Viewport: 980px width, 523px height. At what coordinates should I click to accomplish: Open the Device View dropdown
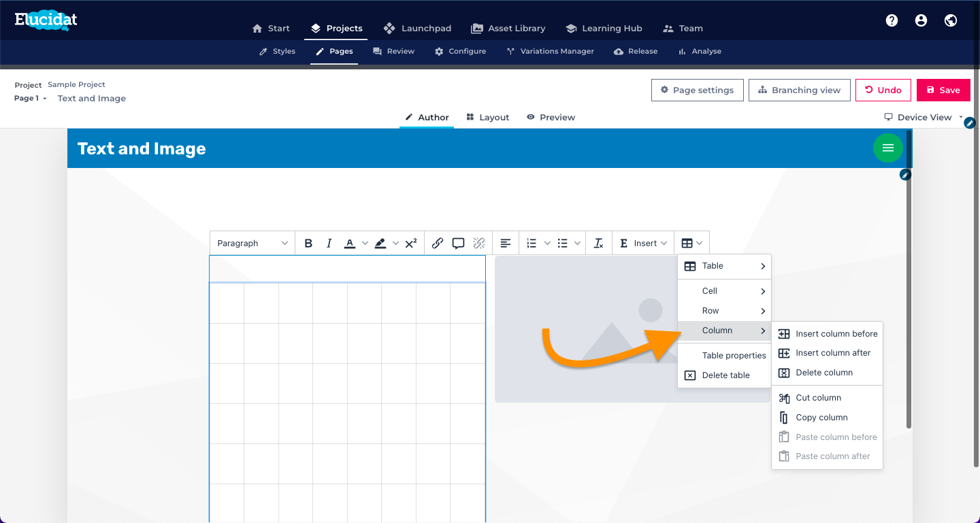click(924, 117)
